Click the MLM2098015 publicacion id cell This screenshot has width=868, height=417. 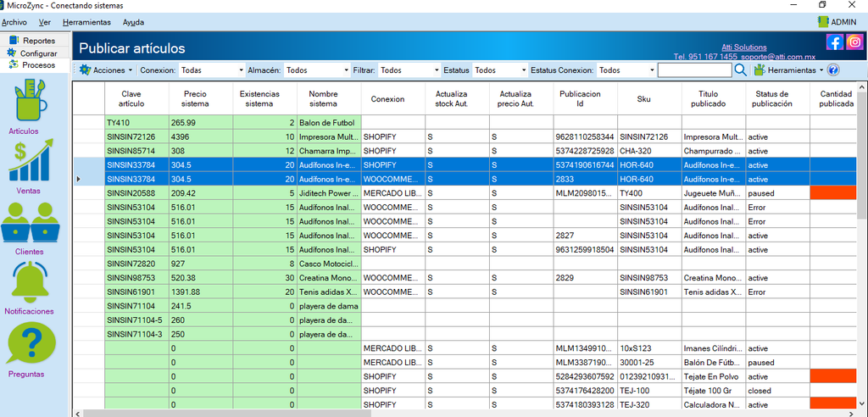pos(585,193)
